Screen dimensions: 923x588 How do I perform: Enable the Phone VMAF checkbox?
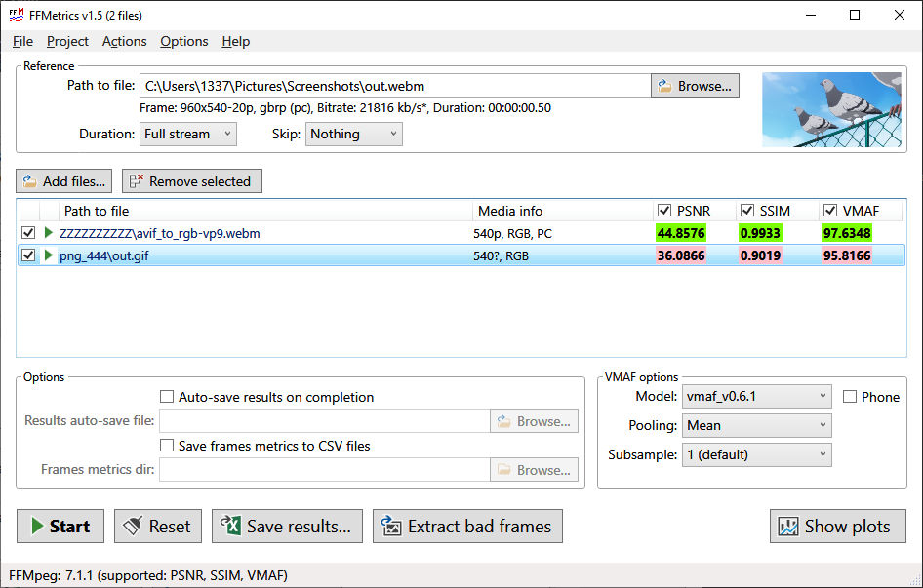[x=850, y=397]
